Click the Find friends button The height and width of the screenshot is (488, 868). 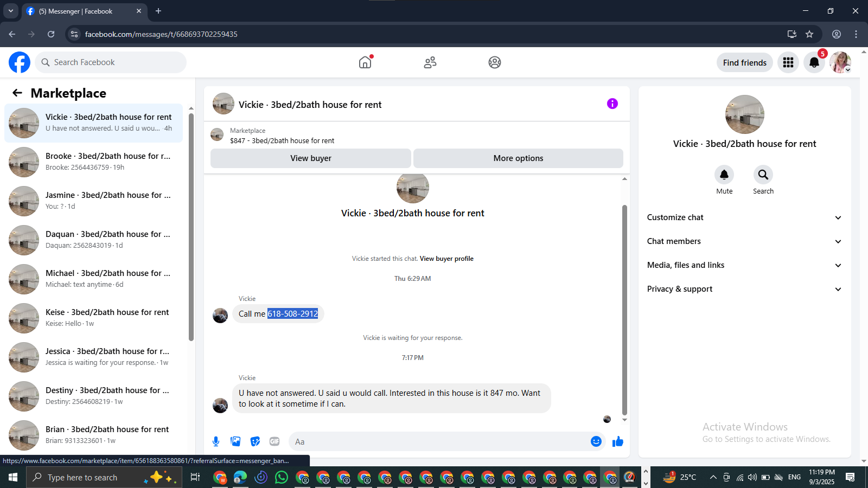tap(745, 62)
